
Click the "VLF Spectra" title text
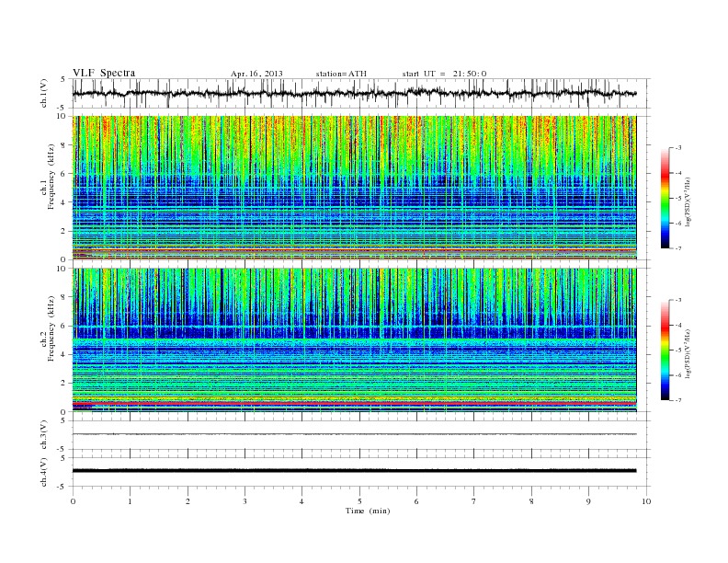(104, 73)
